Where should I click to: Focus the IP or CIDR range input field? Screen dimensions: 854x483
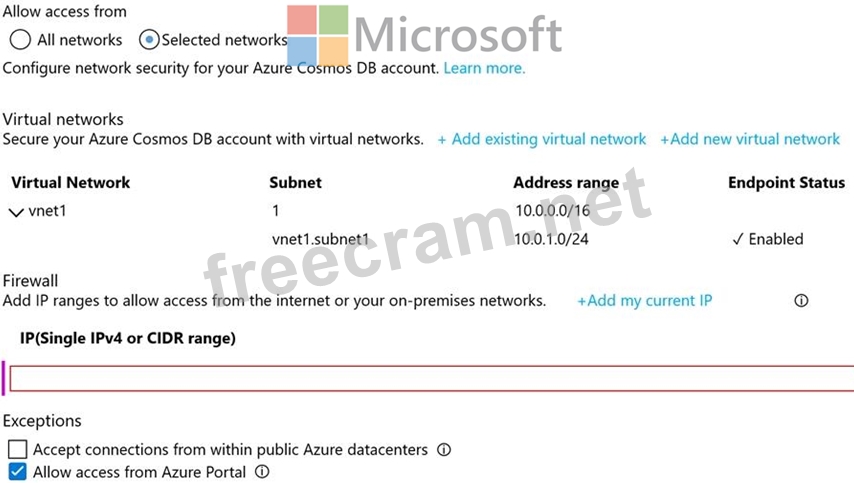431,378
